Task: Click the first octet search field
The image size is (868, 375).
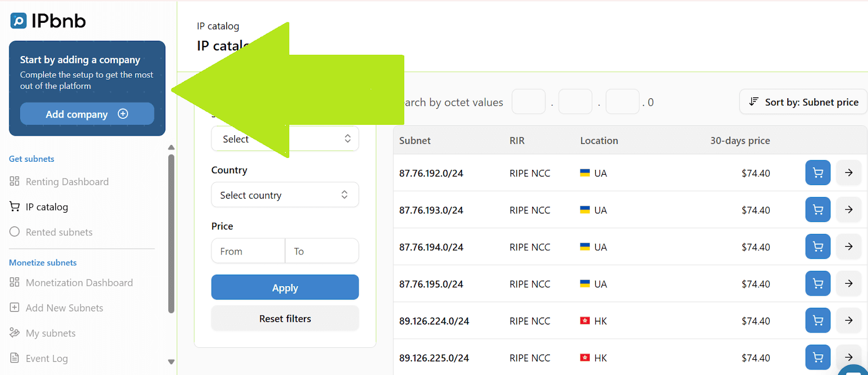Action: click(x=528, y=101)
